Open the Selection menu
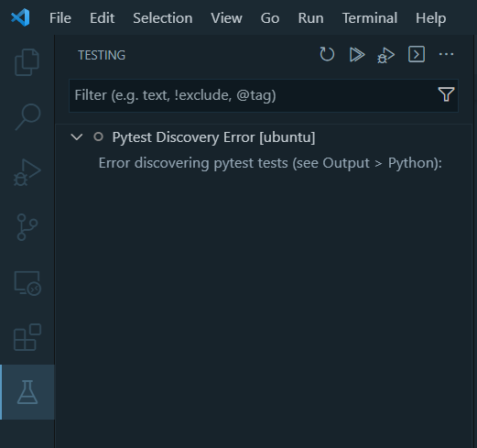 click(163, 18)
